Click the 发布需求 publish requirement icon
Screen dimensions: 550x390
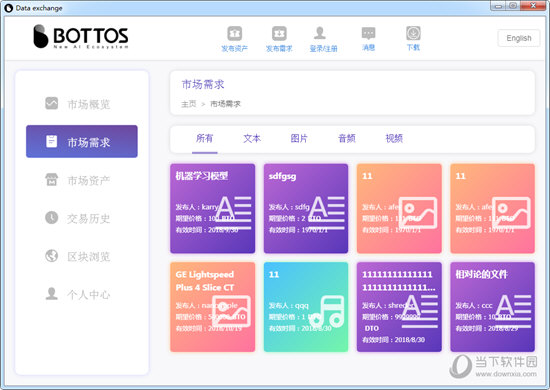pos(279,34)
